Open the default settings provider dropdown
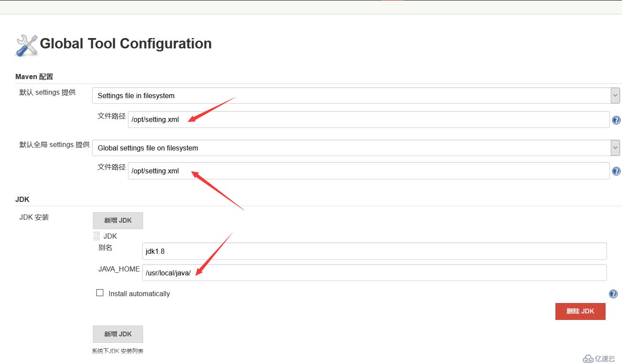 click(x=356, y=96)
